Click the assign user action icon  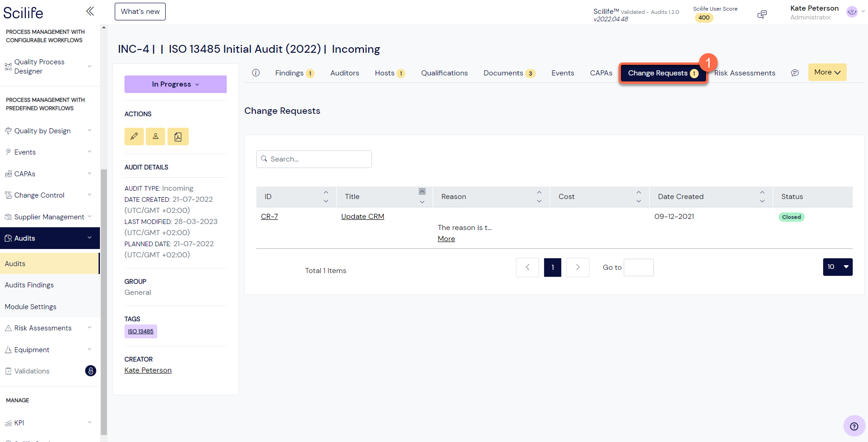coord(155,137)
